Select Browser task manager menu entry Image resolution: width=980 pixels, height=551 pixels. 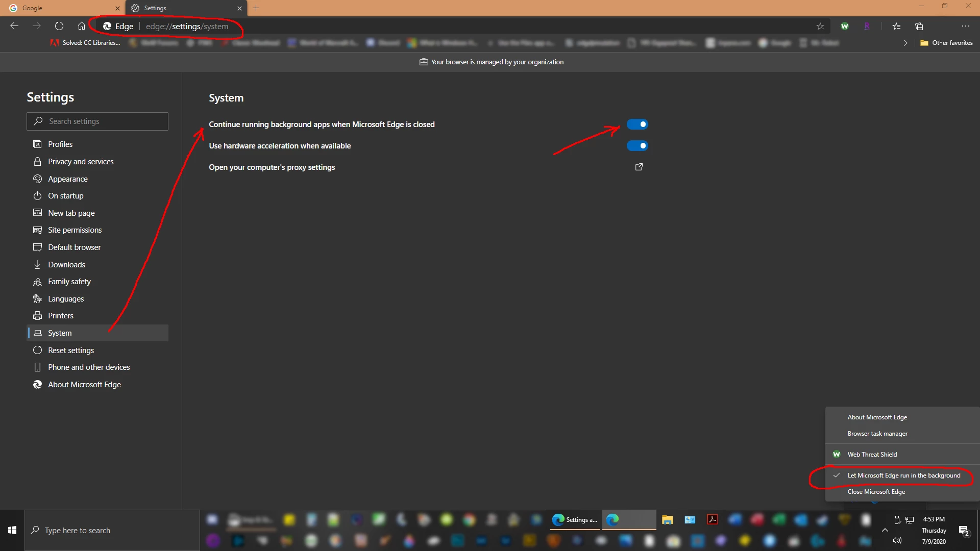[x=877, y=434]
